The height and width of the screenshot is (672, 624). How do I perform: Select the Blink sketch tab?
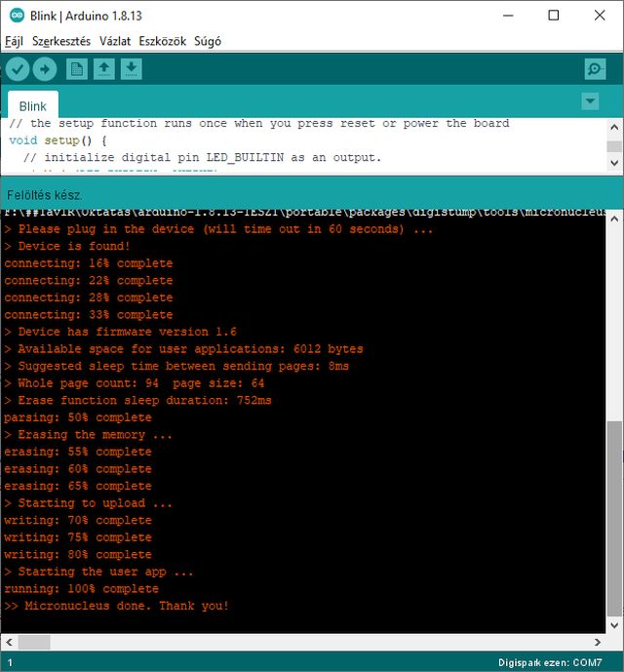pos(33,106)
